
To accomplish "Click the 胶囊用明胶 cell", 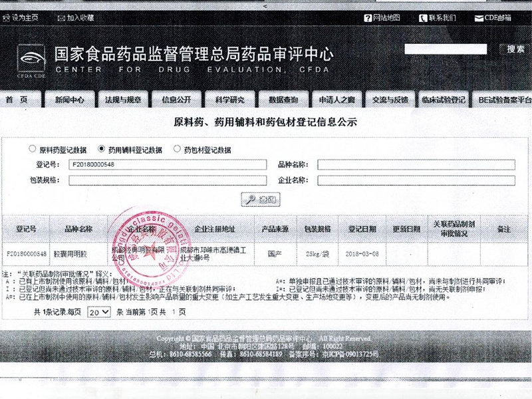I will [78, 254].
